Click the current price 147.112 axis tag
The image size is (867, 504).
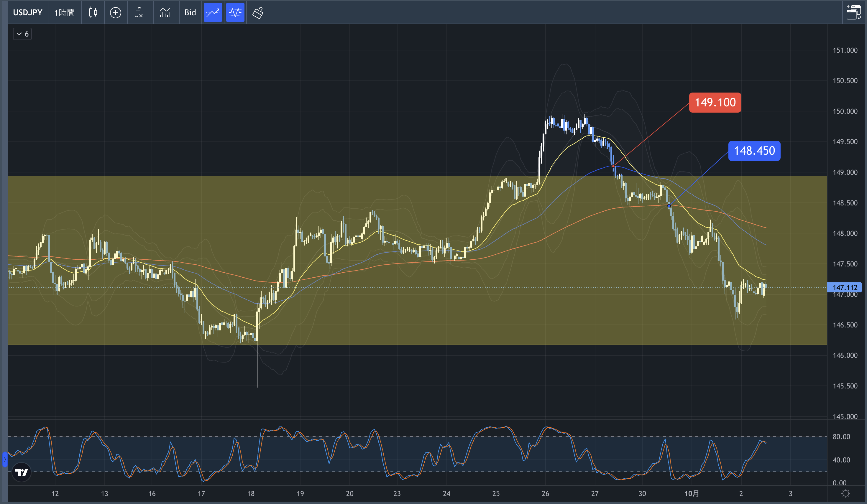point(845,287)
